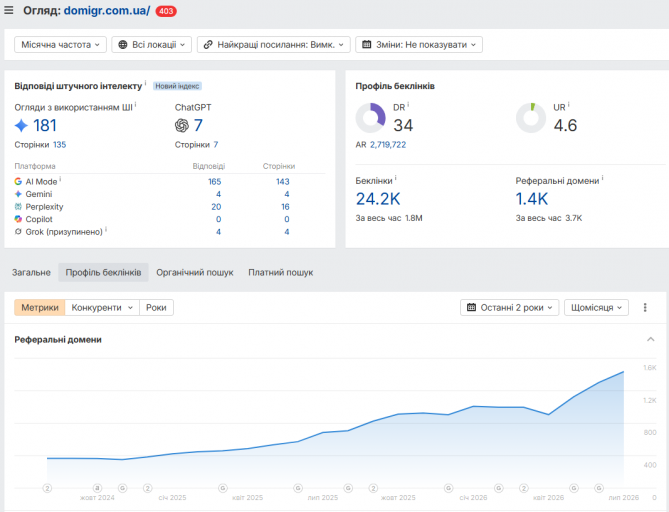Open the Місячна частота dropdown
Image resolution: width=669 pixels, height=512 pixels.
[60, 44]
